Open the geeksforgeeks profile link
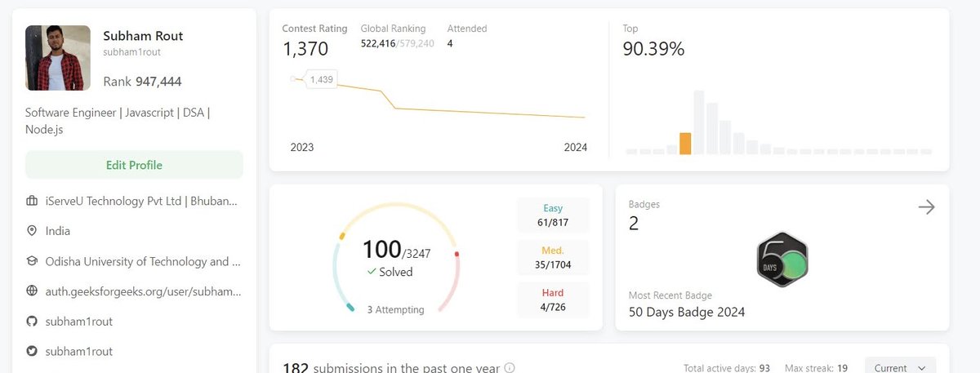The height and width of the screenshot is (373, 980). [x=144, y=291]
